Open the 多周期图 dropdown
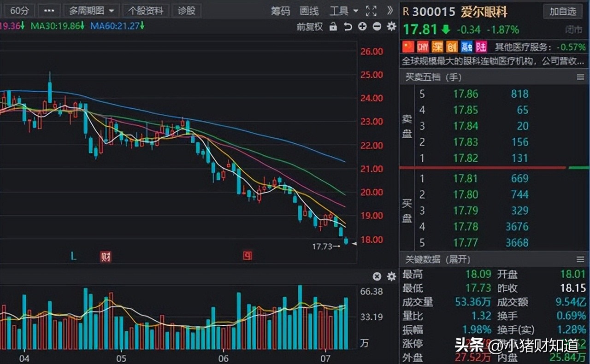590x364 pixels. [x=91, y=10]
